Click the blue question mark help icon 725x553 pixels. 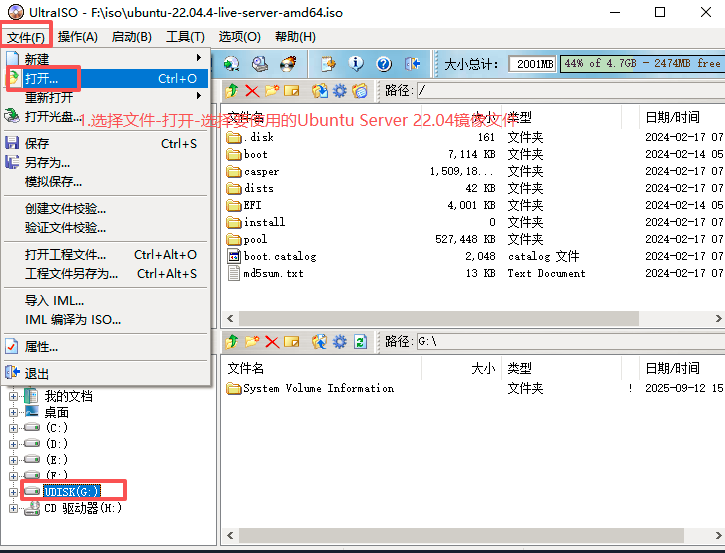tap(384, 64)
